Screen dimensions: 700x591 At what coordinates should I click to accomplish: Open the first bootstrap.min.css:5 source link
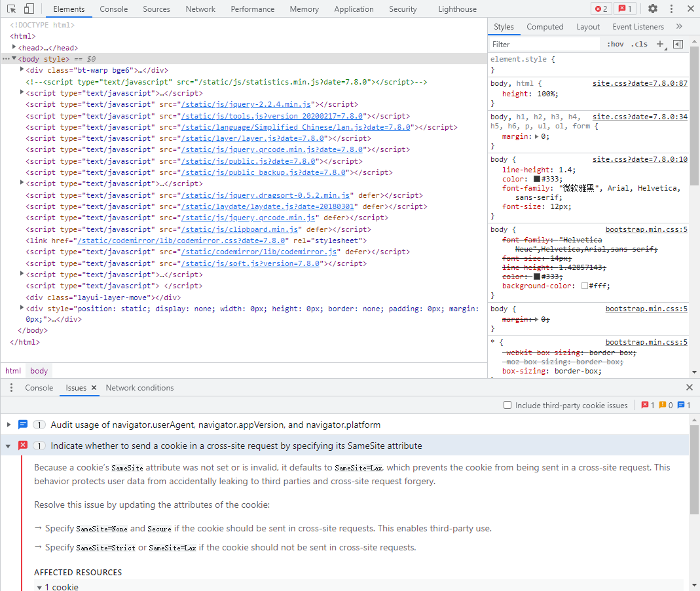tap(646, 229)
